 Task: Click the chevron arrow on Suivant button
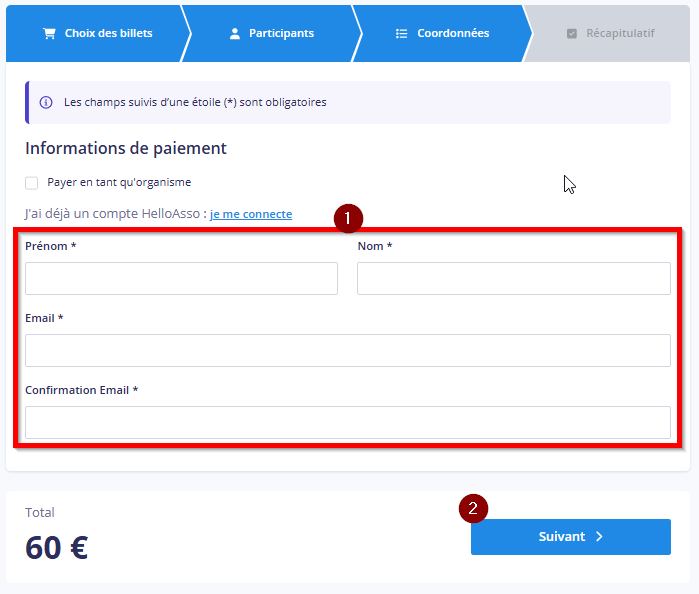tap(599, 536)
